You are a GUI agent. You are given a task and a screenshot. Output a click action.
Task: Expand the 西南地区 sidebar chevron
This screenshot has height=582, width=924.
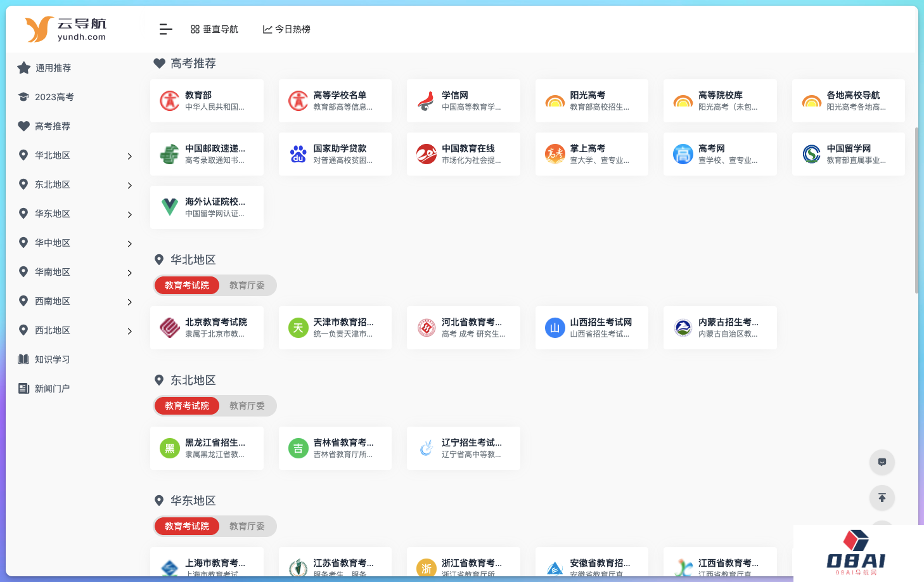pyautogui.click(x=129, y=302)
